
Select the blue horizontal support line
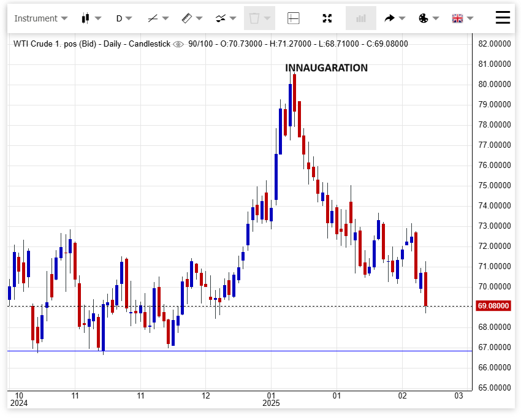click(239, 351)
